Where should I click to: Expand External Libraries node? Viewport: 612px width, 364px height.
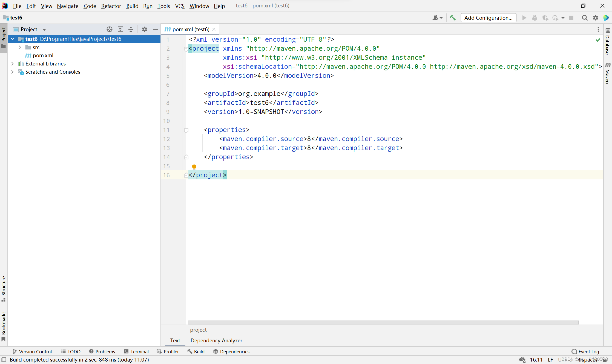12,64
